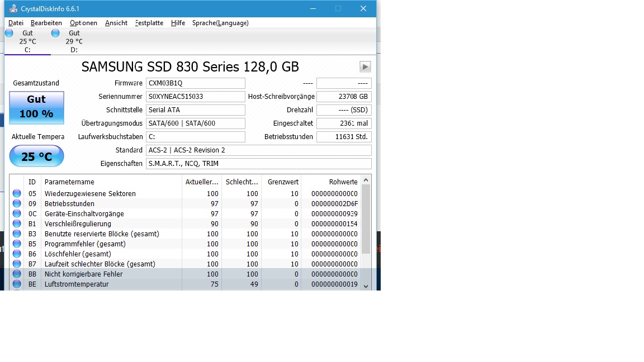Select the C: drive status orb
This screenshot has height=362, width=644.
[x=9, y=34]
